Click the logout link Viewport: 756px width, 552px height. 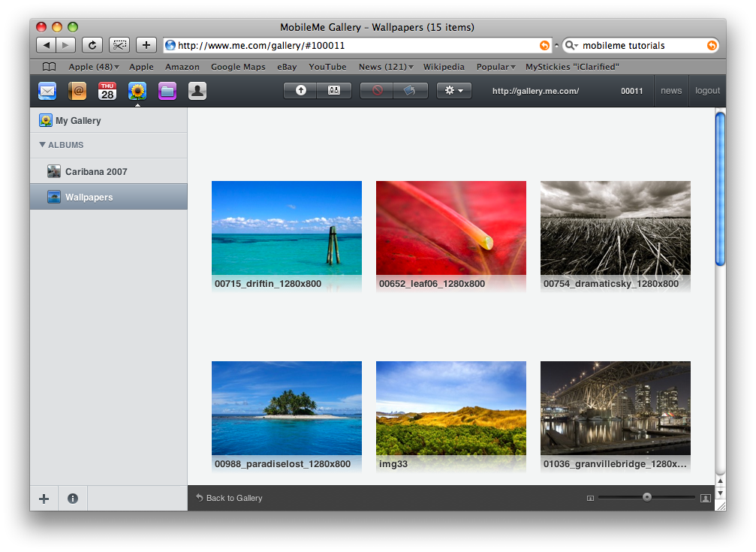[707, 90]
